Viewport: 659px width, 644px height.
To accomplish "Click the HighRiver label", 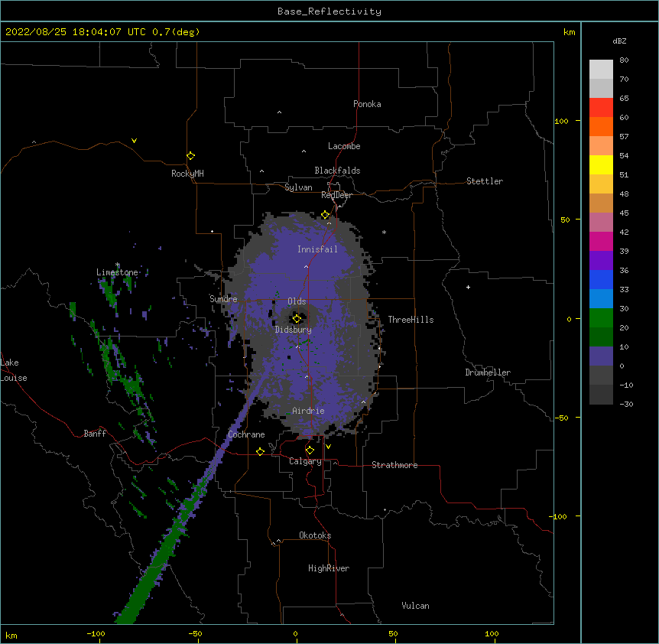I will pyautogui.click(x=329, y=568).
